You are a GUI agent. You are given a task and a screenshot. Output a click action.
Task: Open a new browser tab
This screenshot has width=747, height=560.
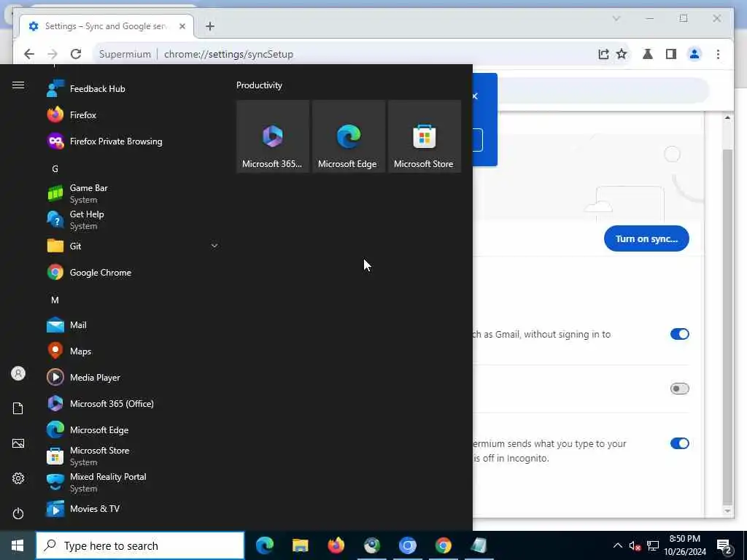(x=210, y=26)
